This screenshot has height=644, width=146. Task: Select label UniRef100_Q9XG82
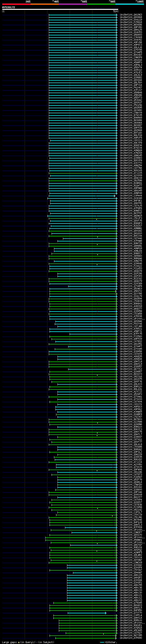[131, 231]
